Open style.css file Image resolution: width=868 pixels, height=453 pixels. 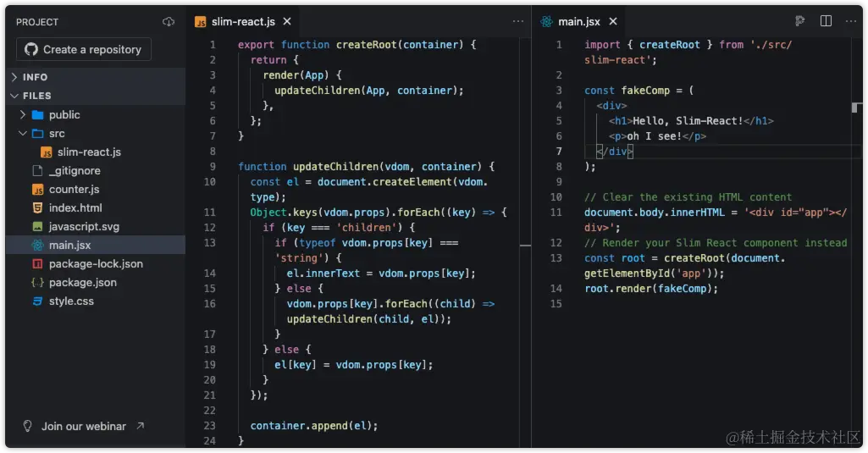click(71, 301)
